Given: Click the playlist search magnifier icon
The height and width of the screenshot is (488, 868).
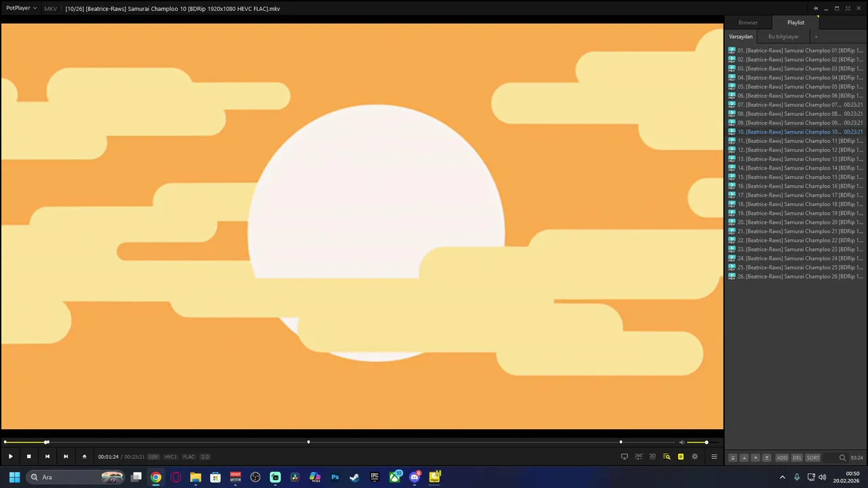Looking at the screenshot, I should click(842, 457).
